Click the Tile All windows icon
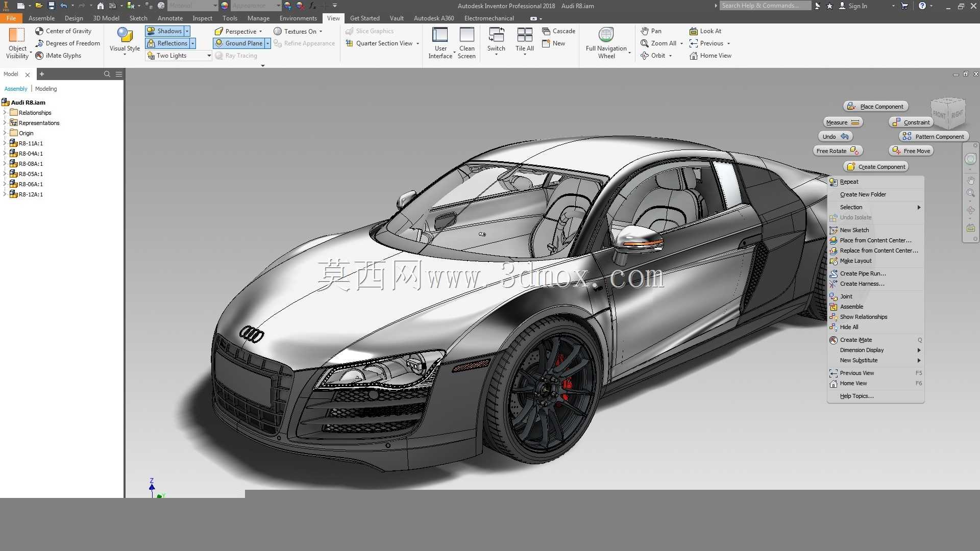Viewport: 980px width, 551px height. coord(525,35)
